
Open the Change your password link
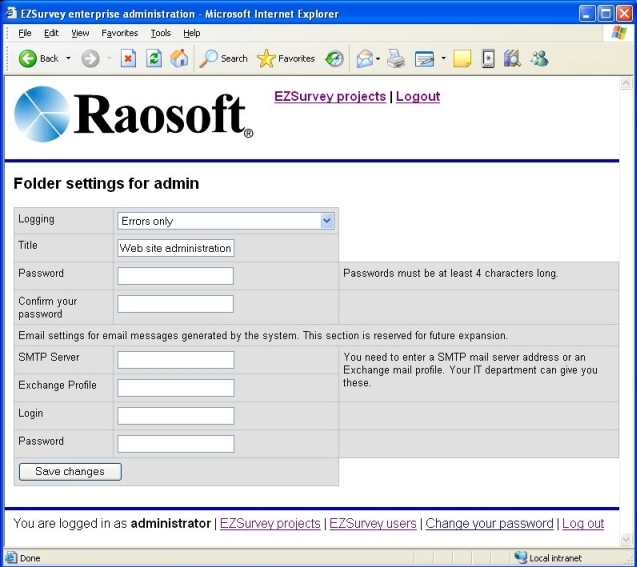[489, 523]
